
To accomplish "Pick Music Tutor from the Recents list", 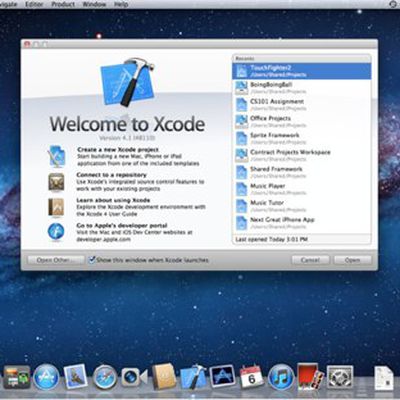I will (302, 206).
